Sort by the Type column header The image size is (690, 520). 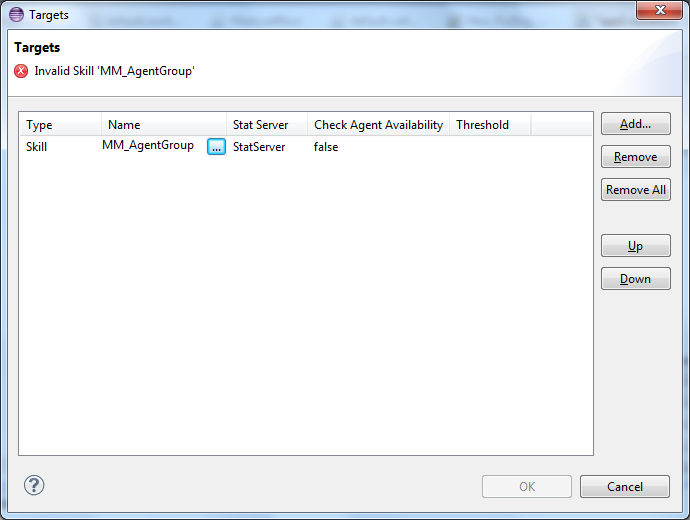tap(60, 125)
